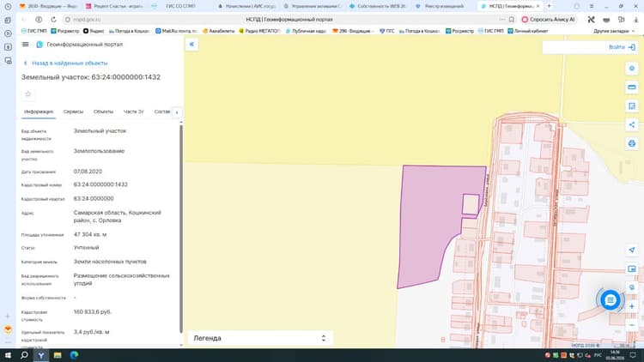Open the Личный кабинет bookmark
The height and width of the screenshot is (362, 644).
[528, 31]
